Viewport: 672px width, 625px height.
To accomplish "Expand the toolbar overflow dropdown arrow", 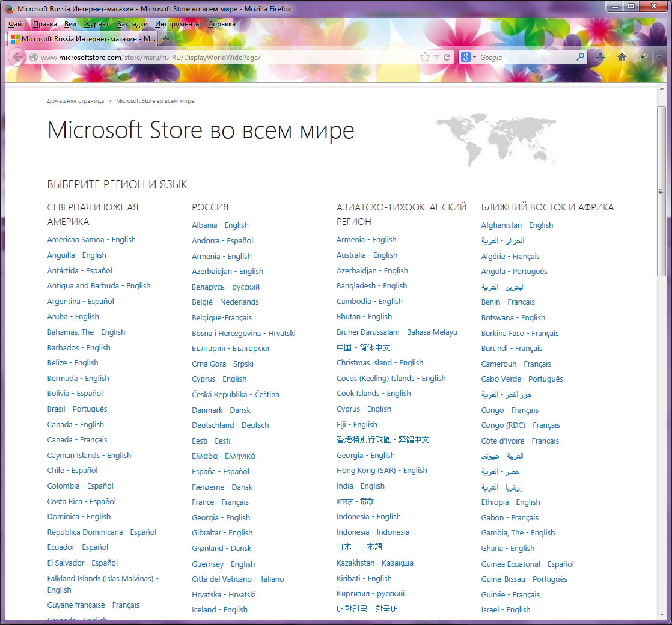I will coord(659,57).
